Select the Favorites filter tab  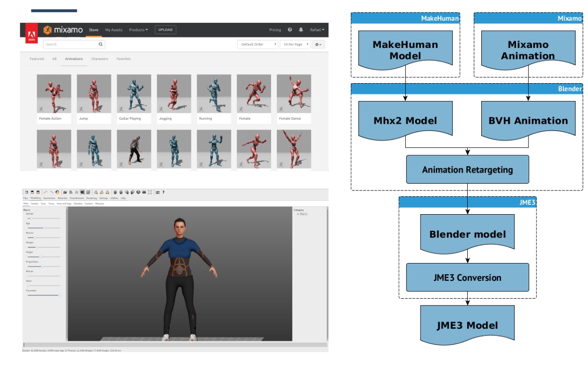124,59
